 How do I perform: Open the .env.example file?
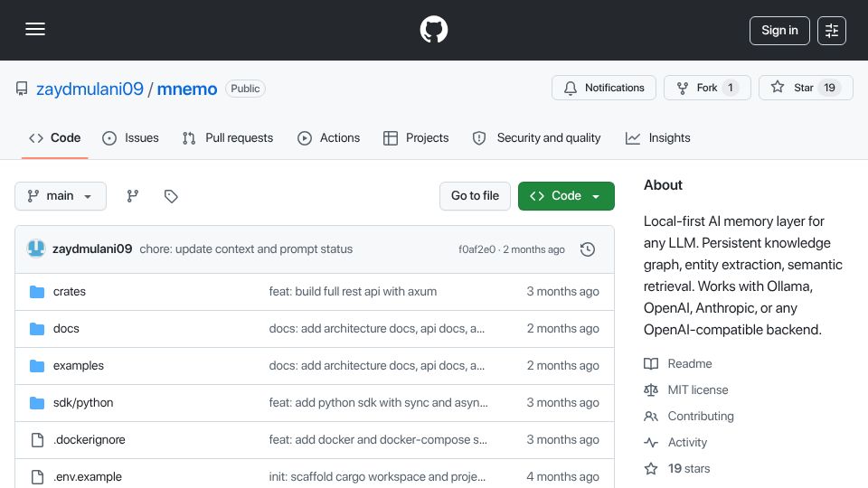tap(88, 477)
